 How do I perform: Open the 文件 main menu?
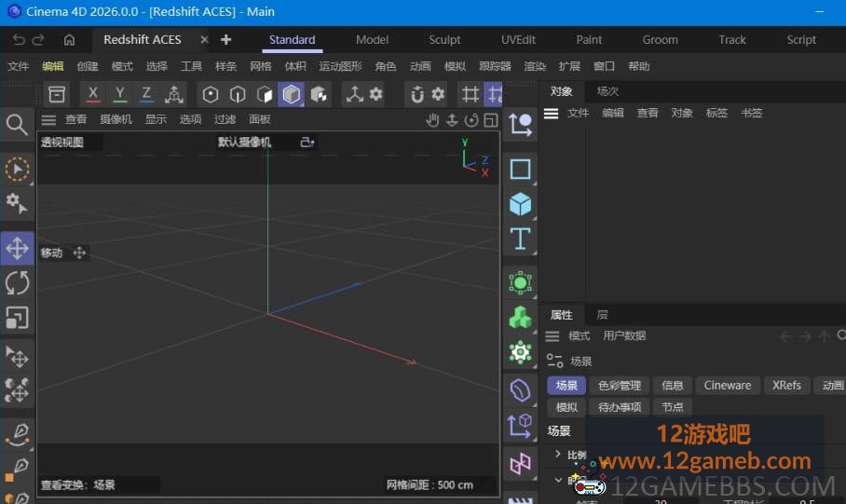[18, 66]
